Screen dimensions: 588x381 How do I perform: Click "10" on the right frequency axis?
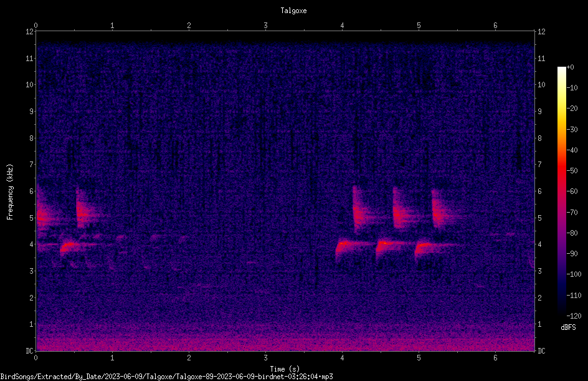pyautogui.click(x=541, y=85)
